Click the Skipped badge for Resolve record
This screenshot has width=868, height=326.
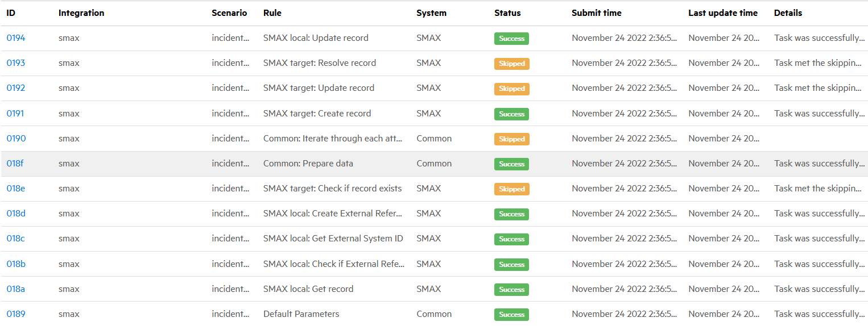[x=511, y=64]
